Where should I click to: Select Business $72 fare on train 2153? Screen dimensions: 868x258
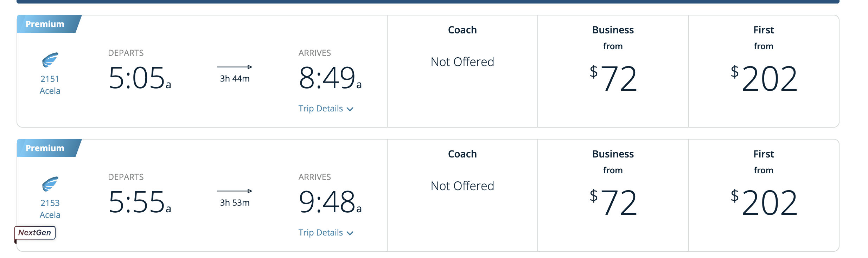613,202
